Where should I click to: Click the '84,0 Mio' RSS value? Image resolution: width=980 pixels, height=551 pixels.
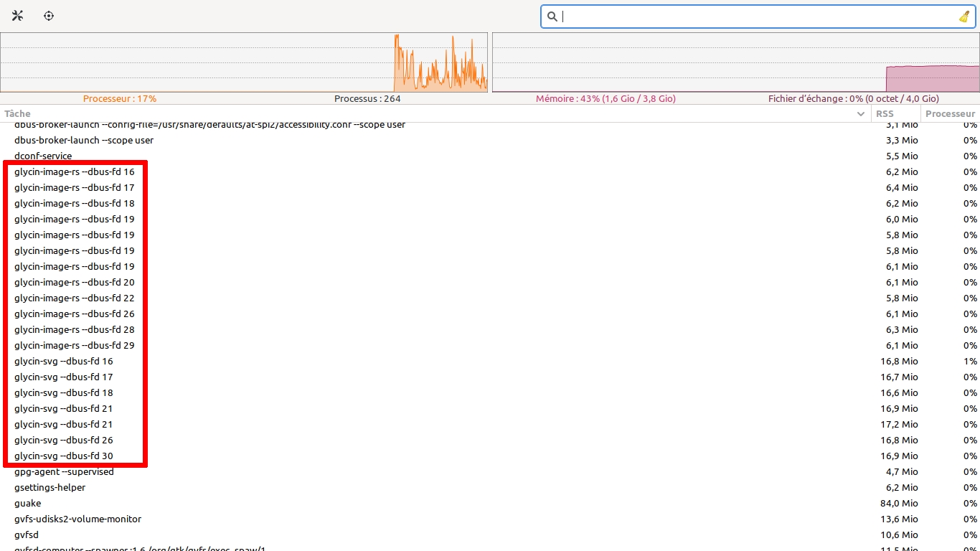point(899,503)
